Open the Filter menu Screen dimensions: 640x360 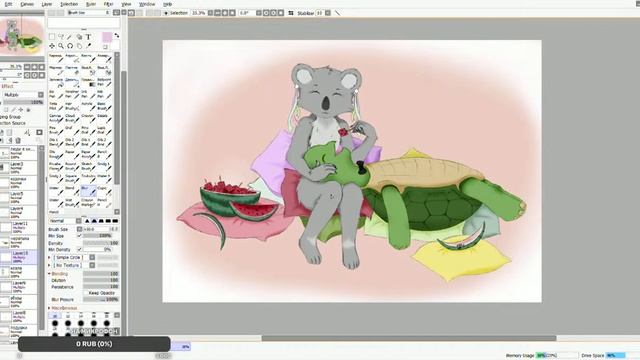[108, 4]
